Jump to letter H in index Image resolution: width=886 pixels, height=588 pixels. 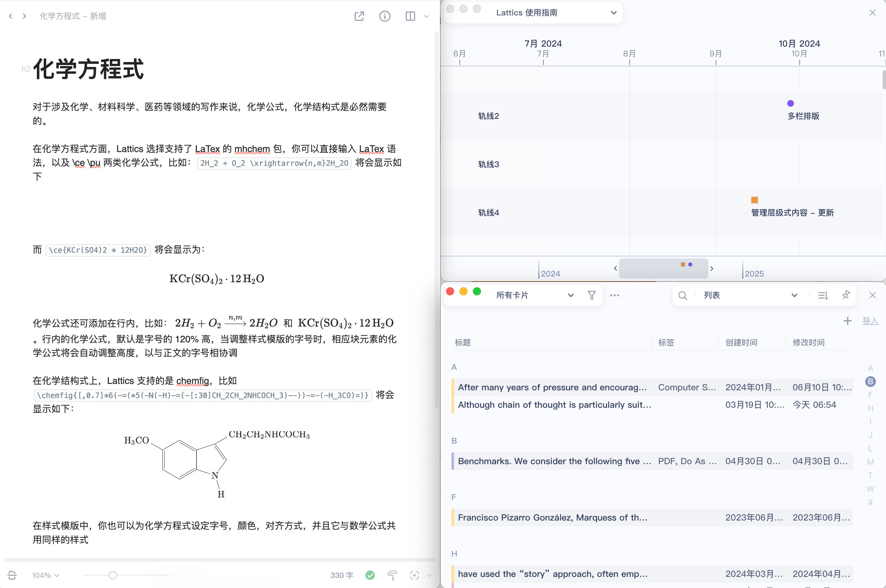870,409
